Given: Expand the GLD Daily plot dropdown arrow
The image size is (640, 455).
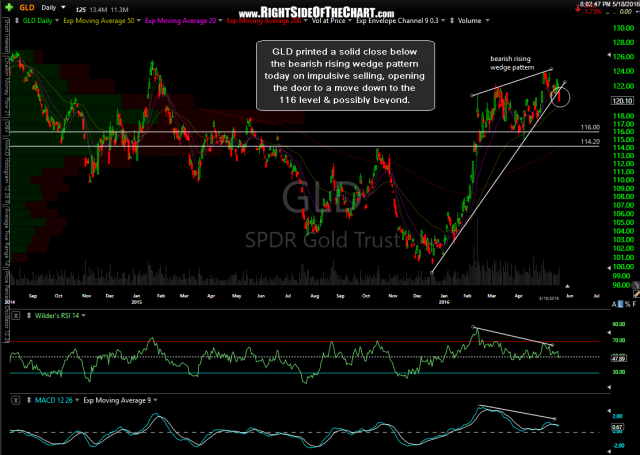Looking at the screenshot, I should [57, 20].
